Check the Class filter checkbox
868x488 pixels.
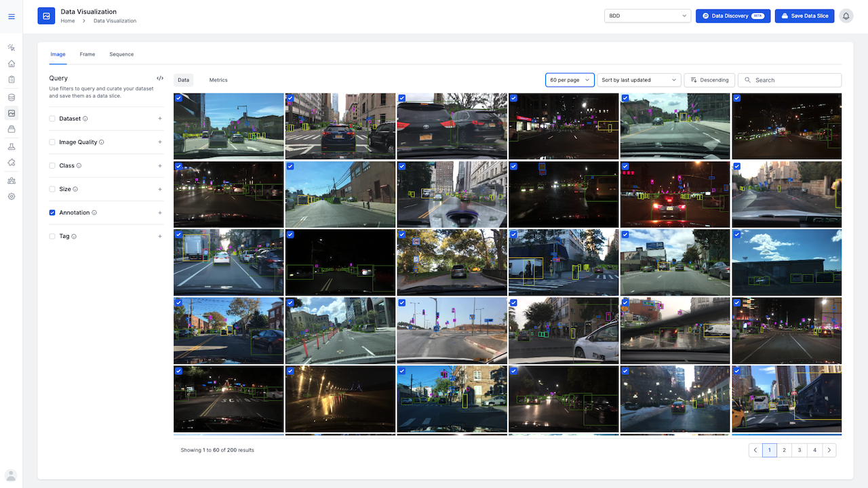pos(52,166)
